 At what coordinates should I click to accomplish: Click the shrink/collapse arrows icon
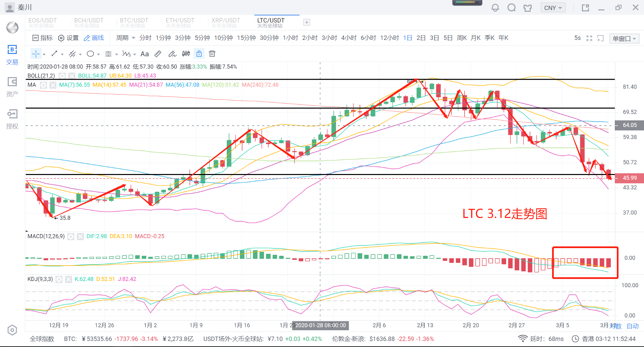[589, 38]
